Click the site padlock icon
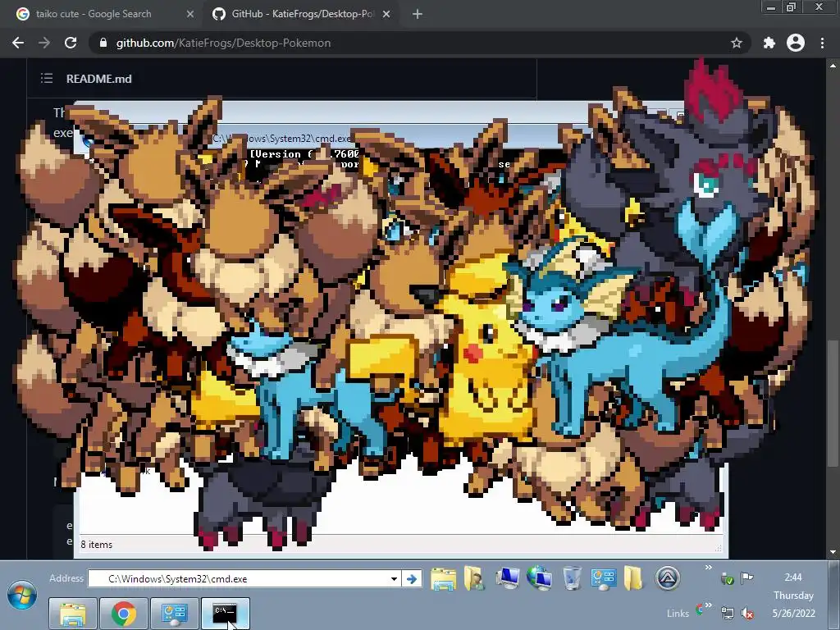This screenshot has width=840, height=630. pos(103,43)
